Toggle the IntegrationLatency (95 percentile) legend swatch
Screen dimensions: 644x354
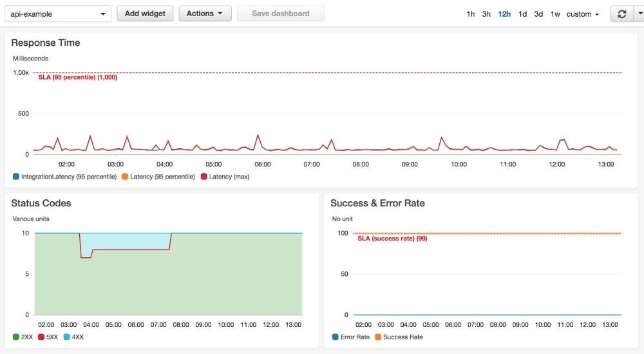tap(16, 177)
